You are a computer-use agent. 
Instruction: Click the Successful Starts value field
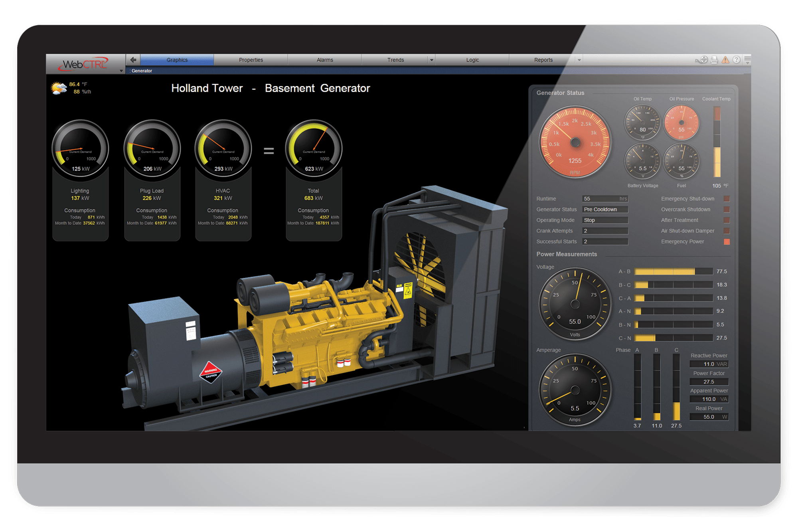tap(605, 241)
